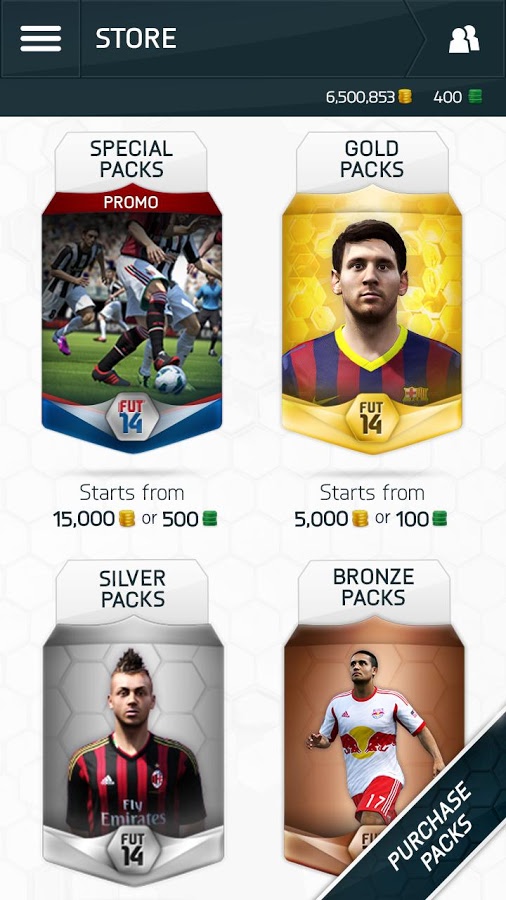Tap coin icon beside 15,000 price

[x=127, y=519]
